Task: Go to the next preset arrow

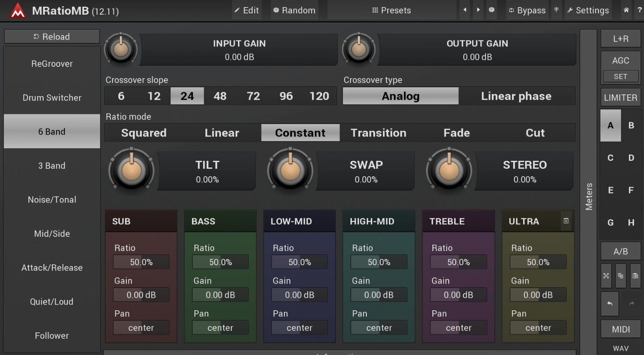Action: click(478, 10)
